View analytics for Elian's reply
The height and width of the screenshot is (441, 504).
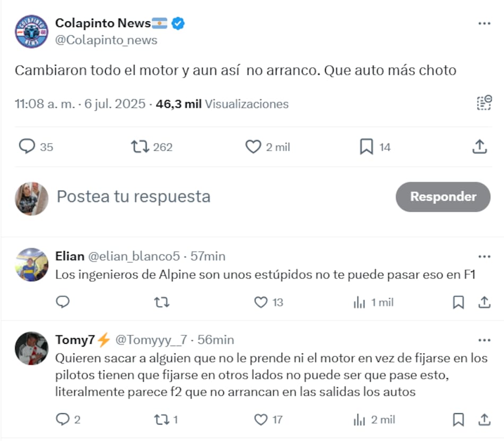coord(359,302)
